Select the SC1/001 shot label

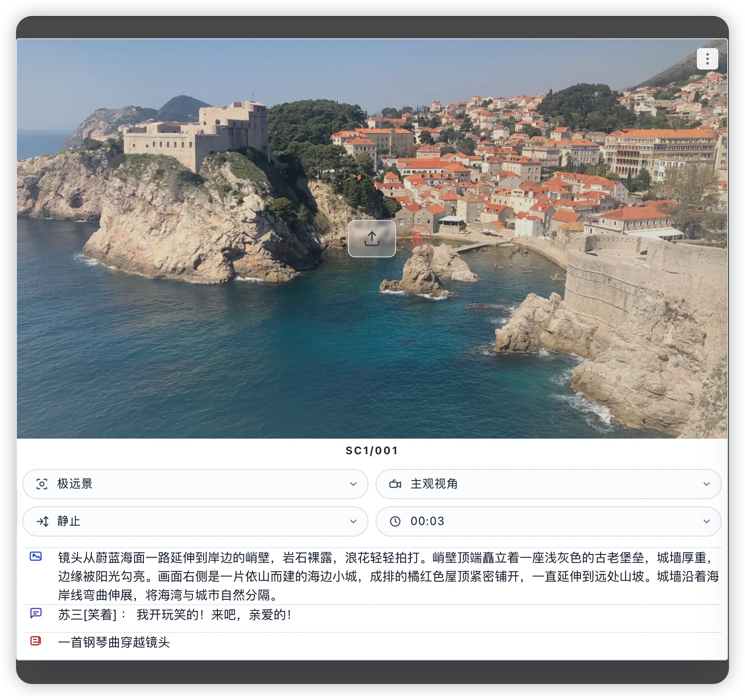tap(372, 450)
